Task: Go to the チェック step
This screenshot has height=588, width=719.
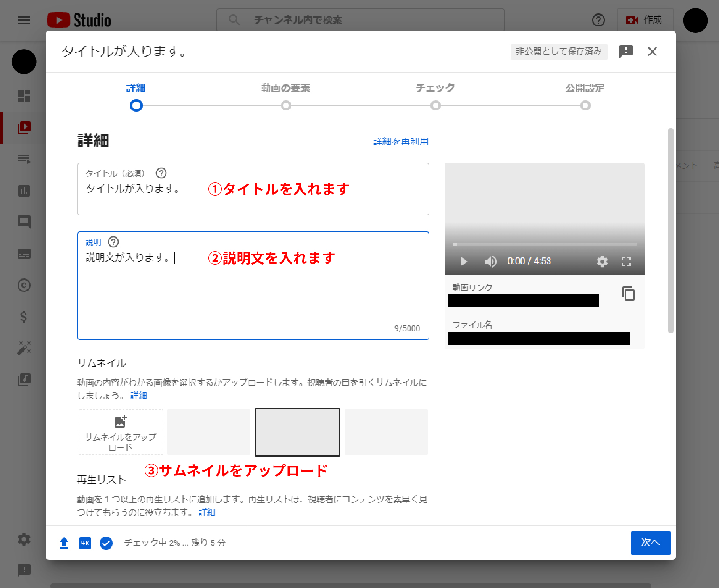Action: coord(435,105)
